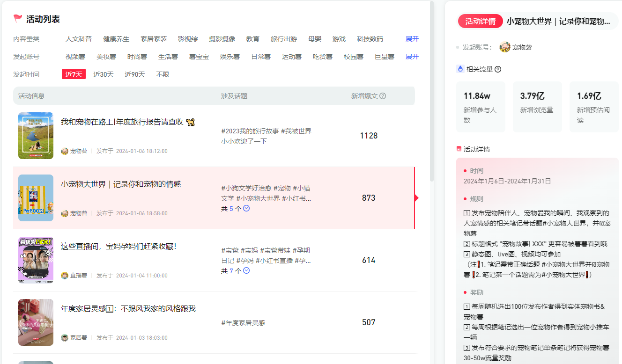Filter by 时尚薯 account
622x364 pixels.
(x=137, y=57)
